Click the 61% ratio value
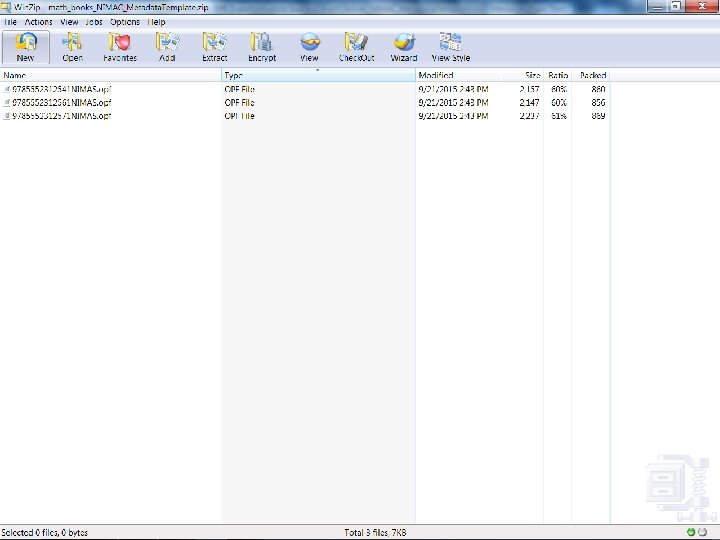 coord(559,116)
